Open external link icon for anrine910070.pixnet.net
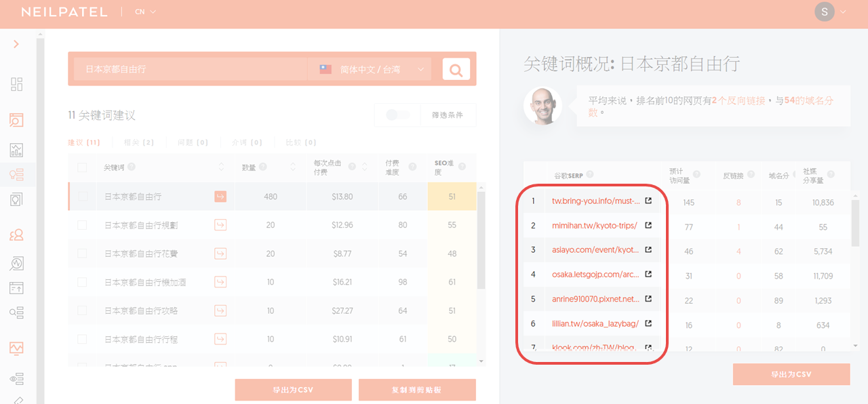 point(648,299)
